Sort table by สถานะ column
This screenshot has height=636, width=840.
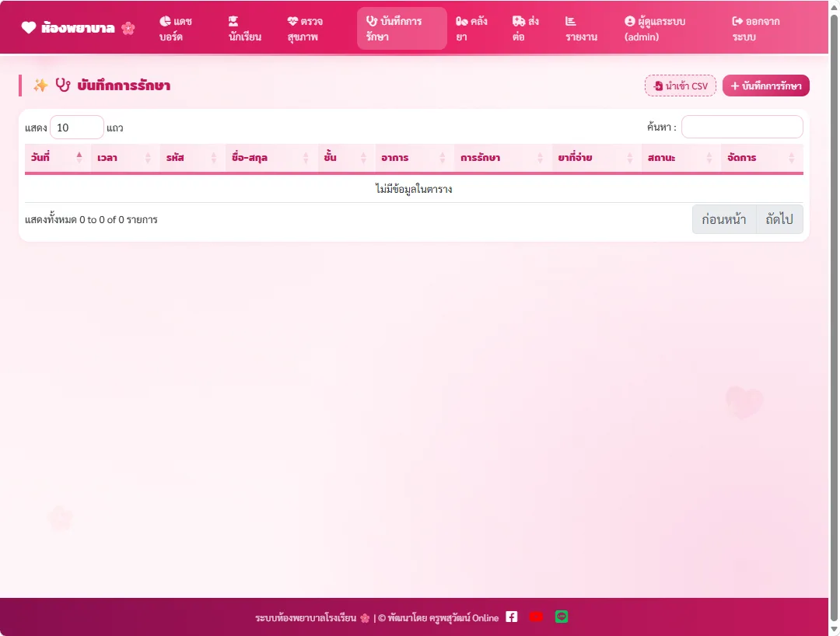click(681, 157)
